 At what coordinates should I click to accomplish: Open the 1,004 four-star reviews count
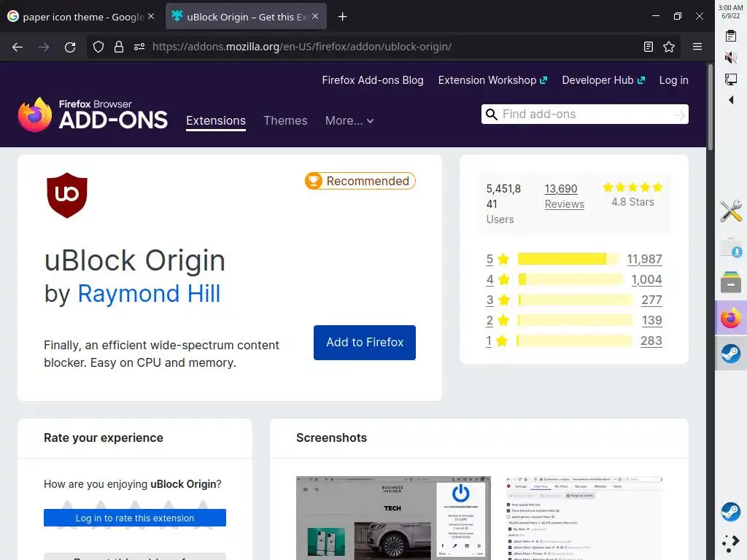tap(646, 279)
